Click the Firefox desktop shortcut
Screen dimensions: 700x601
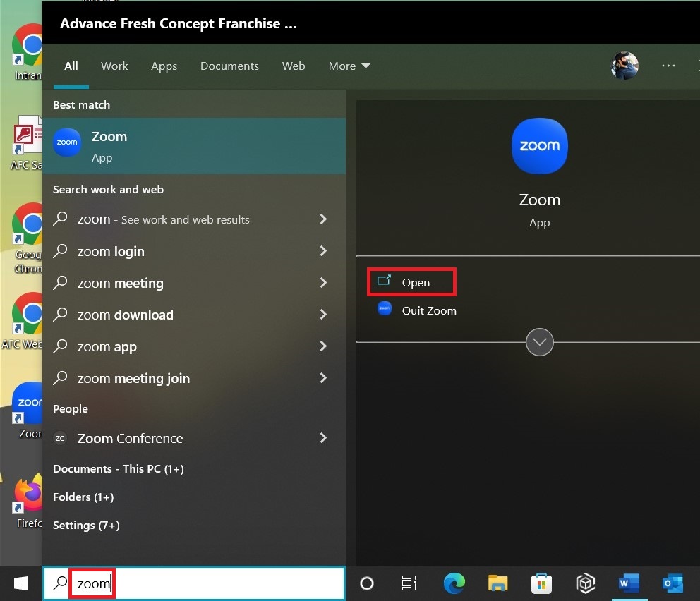click(x=28, y=501)
